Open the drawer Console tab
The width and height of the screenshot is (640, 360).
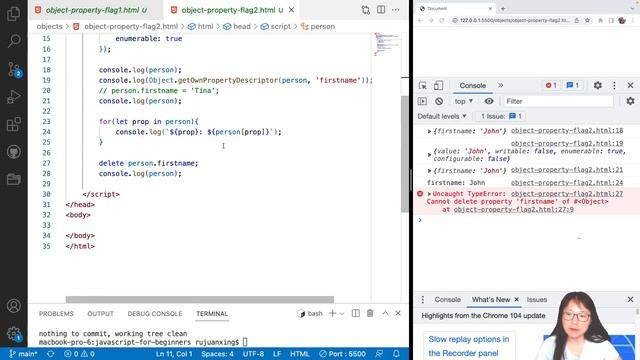pos(447,300)
